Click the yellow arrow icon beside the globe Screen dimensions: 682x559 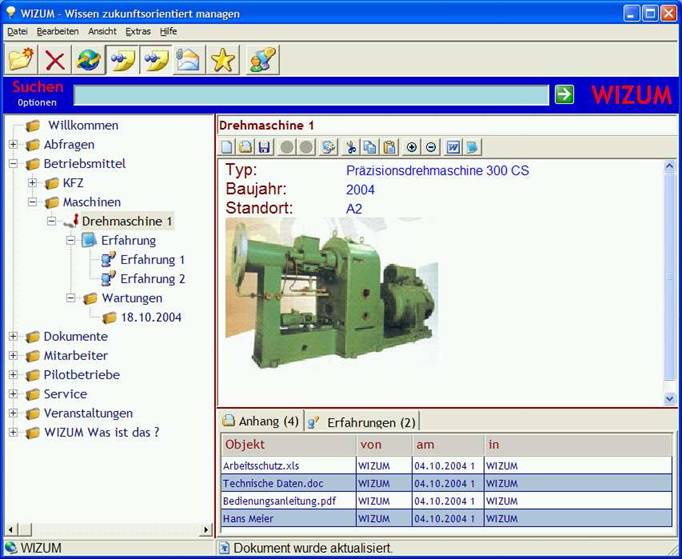(x=122, y=60)
